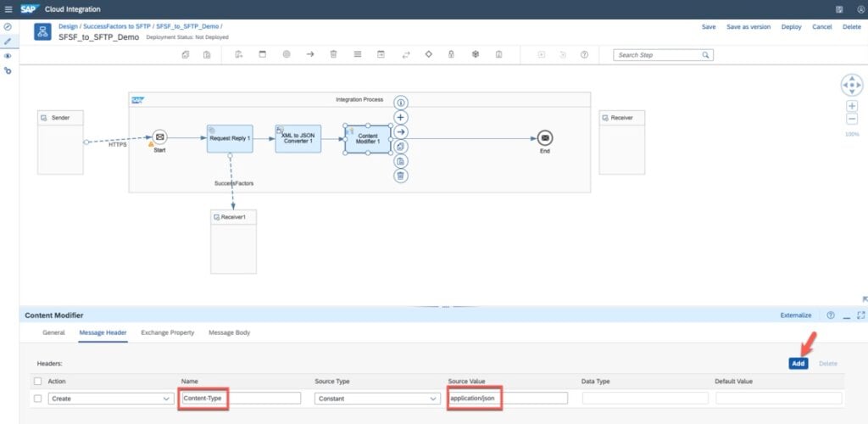The width and height of the screenshot is (868, 424).
Task: Open the SuccessFactors to SFTP breadcrumb link
Action: click(117, 26)
